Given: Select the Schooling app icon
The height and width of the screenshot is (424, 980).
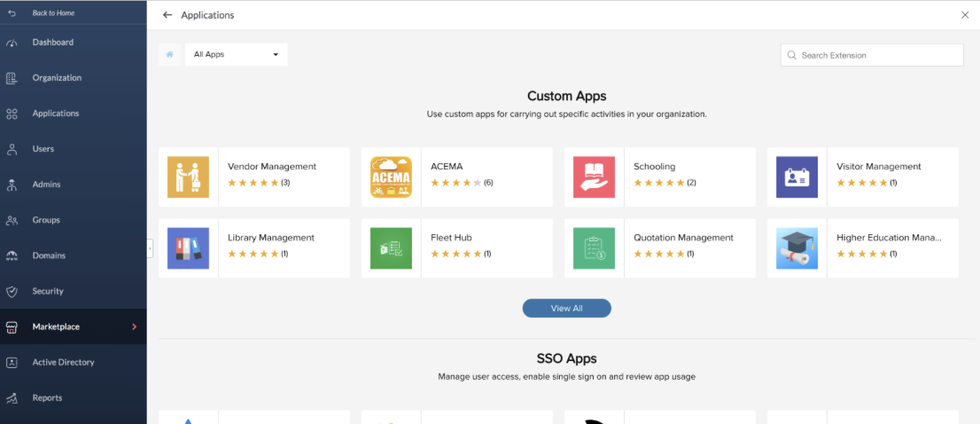Looking at the screenshot, I should point(594,177).
